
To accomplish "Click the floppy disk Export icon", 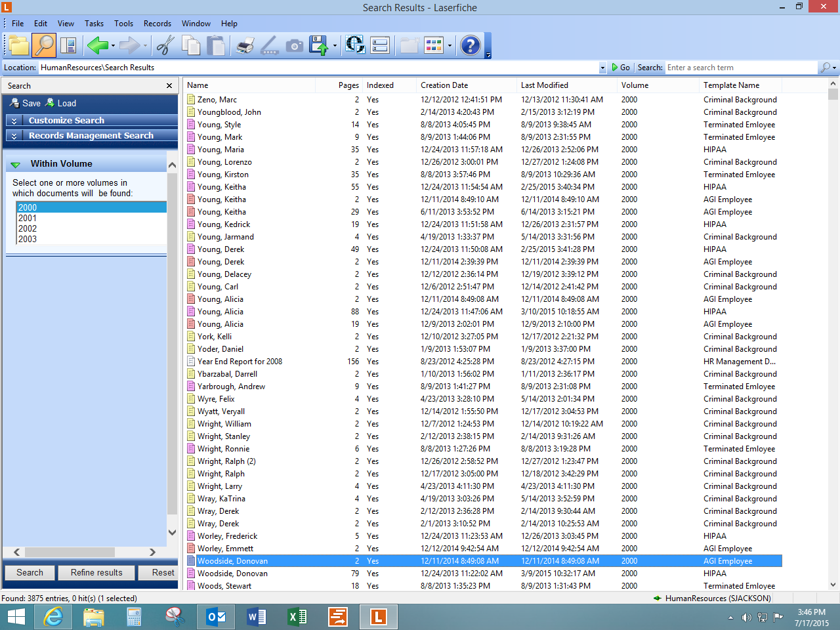I will [x=319, y=45].
